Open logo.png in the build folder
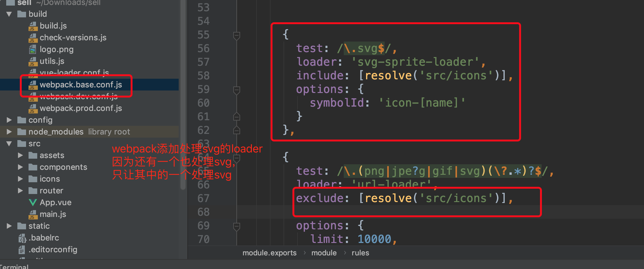Screen dimensions: 644x269 pyautogui.click(x=56, y=49)
